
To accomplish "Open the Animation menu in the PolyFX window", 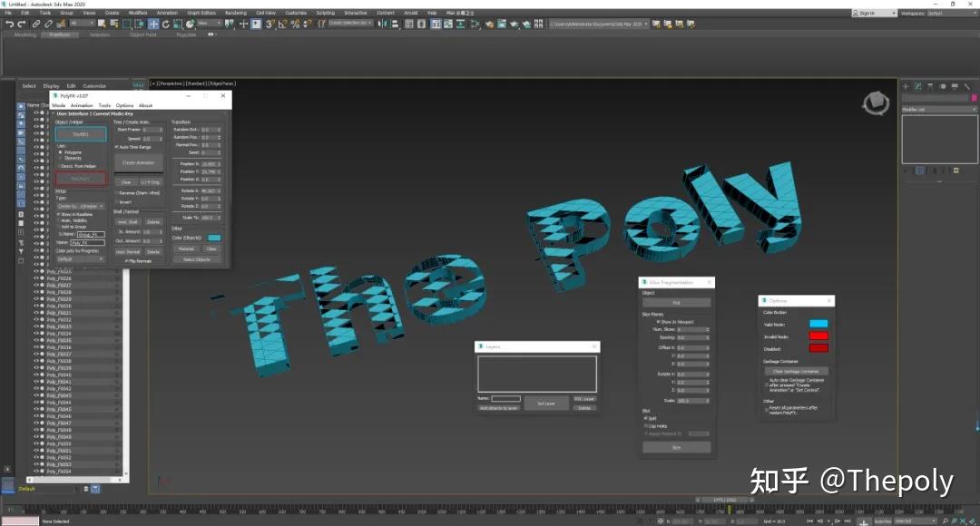I will click(81, 105).
